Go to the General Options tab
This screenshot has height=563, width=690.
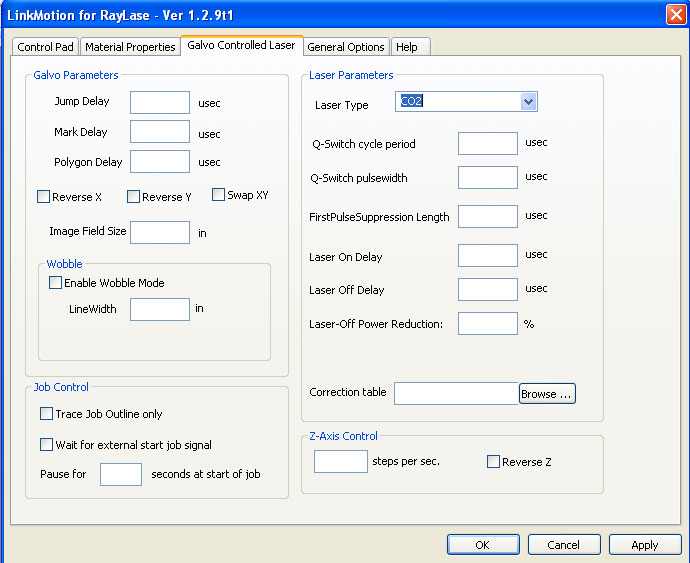click(345, 47)
